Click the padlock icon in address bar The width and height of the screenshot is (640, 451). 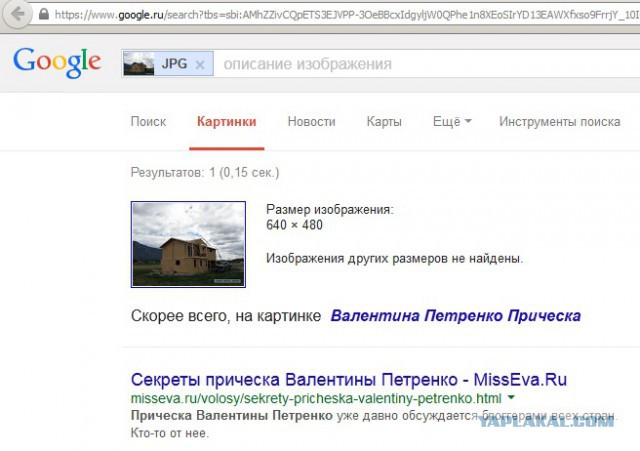pyautogui.click(x=44, y=15)
